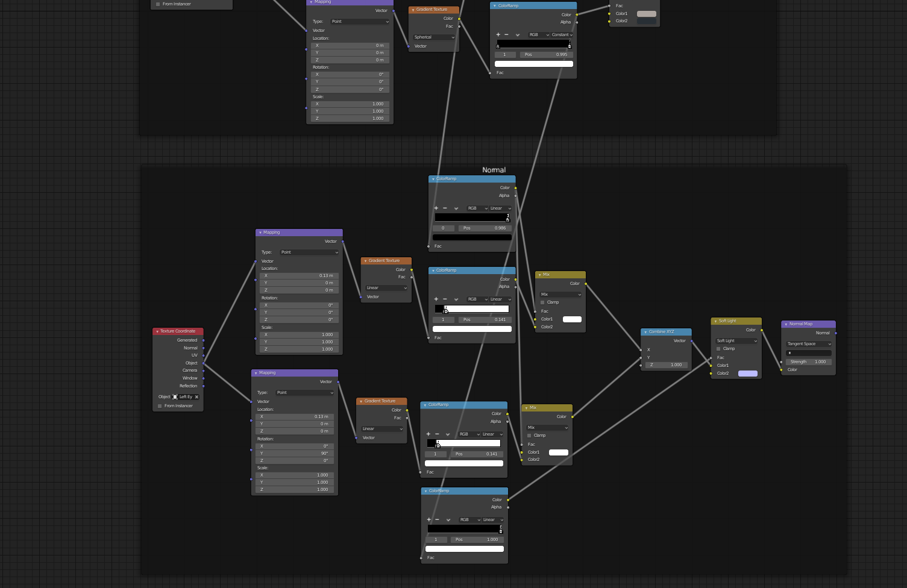This screenshot has width=907, height=588.
Task: Open RGB color mode dropdown in Pos 1.000 ColorRamp
Action: 470,519
